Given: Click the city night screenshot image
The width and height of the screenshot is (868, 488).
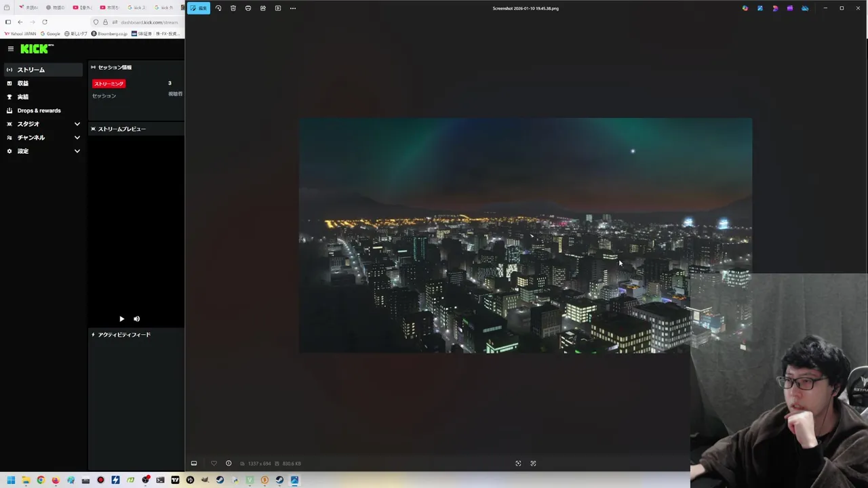Looking at the screenshot, I should pos(525,235).
